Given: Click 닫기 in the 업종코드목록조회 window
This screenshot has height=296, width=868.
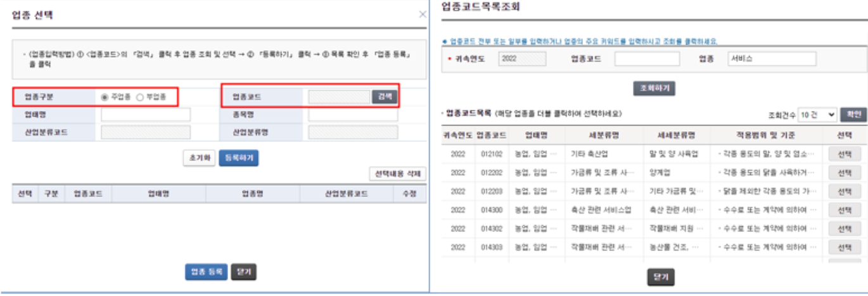Looking at the screenshot, I should 660,277.
